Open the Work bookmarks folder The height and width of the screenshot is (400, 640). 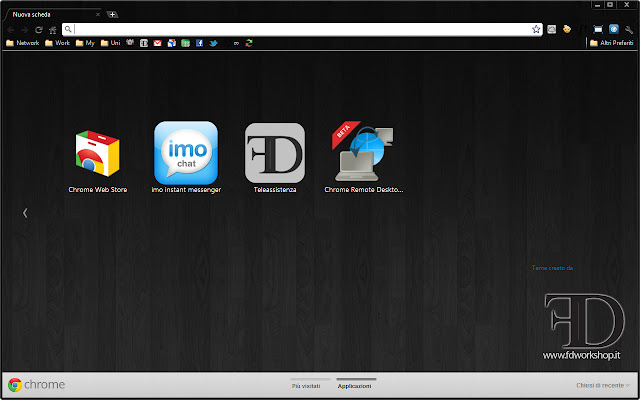pyautogui.click(x=57, y=43)
